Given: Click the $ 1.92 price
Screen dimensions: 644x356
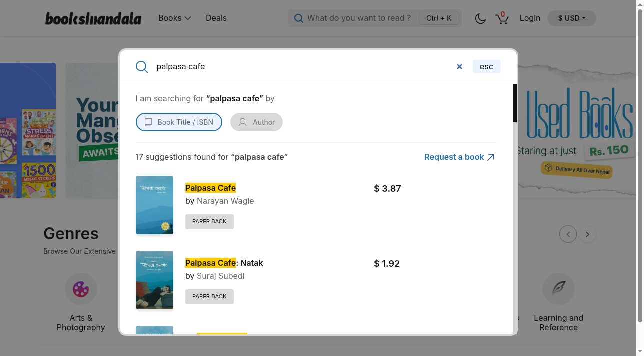Looking at the screenshot, I should point(387,264).
